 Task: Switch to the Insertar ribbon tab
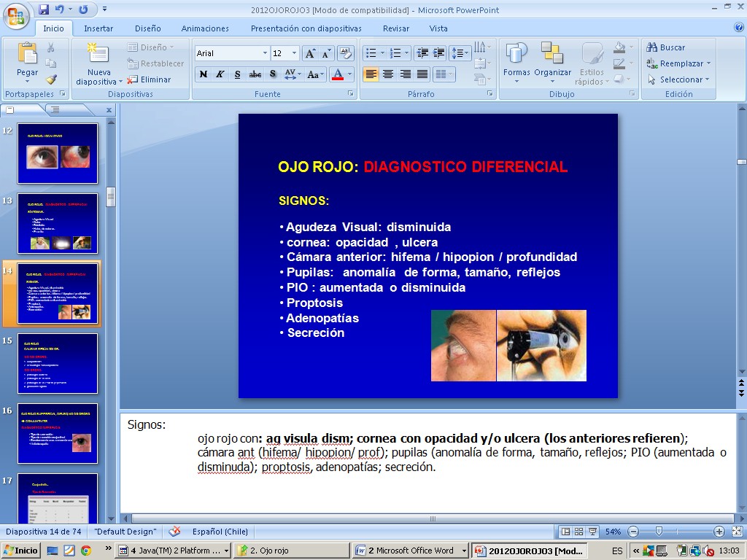(98, 28)
